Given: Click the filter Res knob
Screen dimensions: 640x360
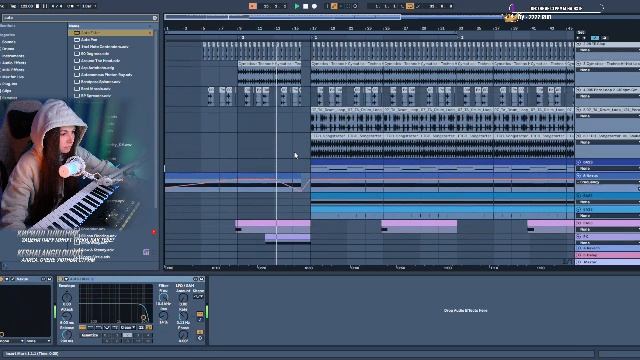Looking at the screenshot, I should pyautogui.click(x=163, y=316).
